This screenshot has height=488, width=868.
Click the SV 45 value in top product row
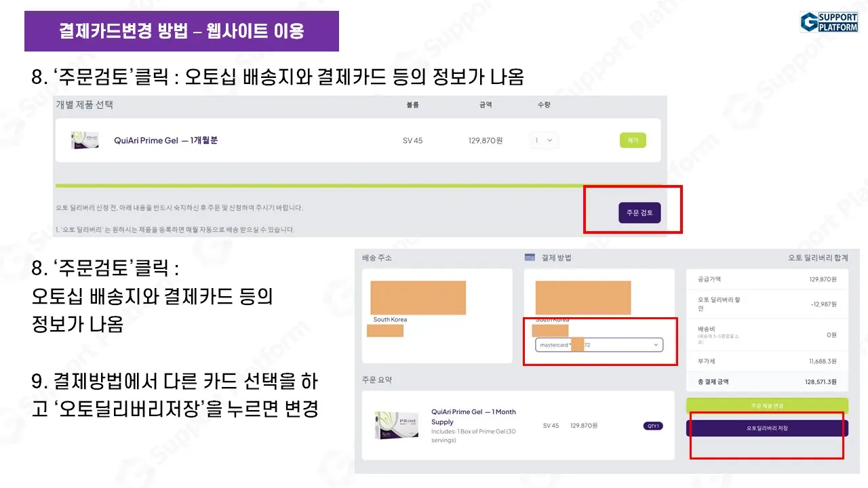412,140
